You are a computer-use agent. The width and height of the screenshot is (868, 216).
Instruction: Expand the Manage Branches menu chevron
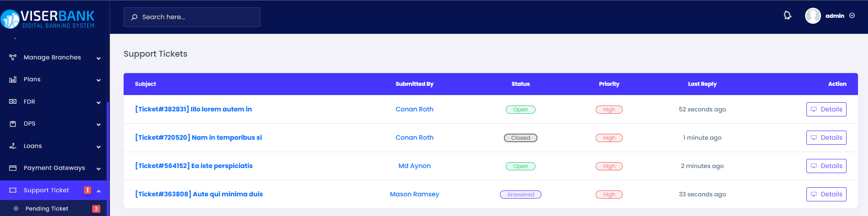tap(99, 58)
